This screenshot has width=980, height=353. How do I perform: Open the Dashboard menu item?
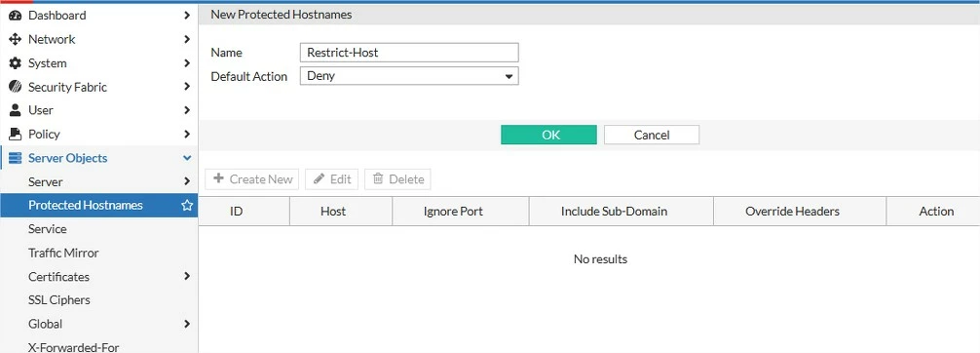click(x=98, y=15)
